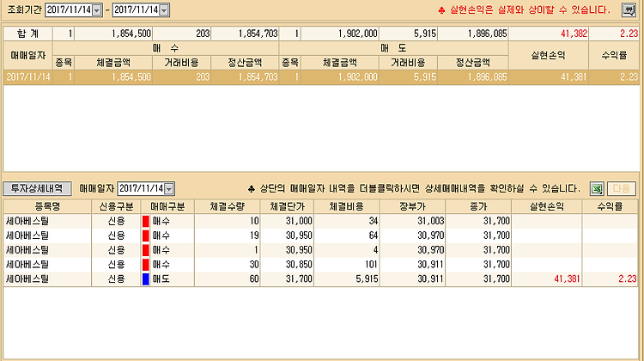Click the 체결비용 column header
The width and height of the screenshot is (644, 361).
347,206
